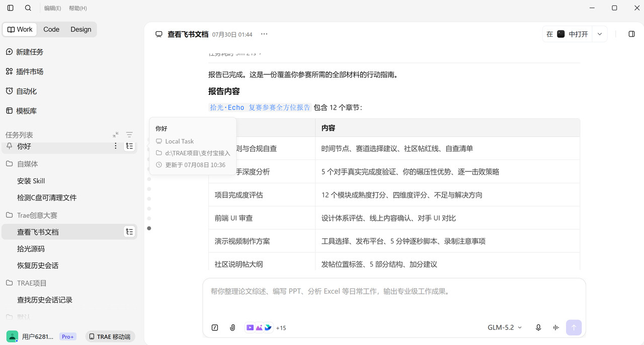Click the user avatar at bottom left

pos(12,336)
